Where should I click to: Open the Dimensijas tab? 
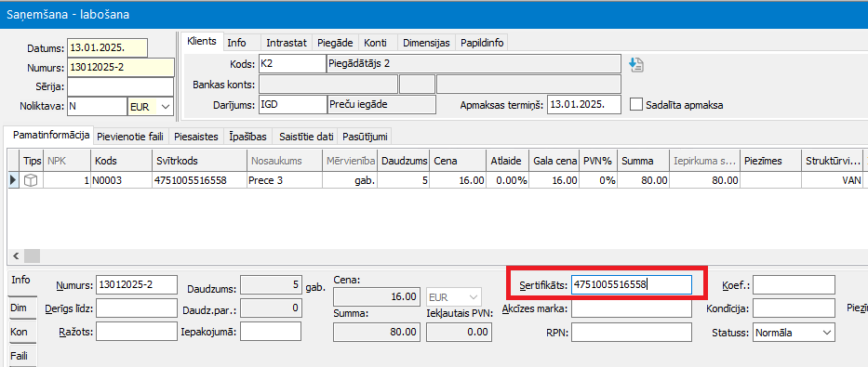[x=426, y=43]
